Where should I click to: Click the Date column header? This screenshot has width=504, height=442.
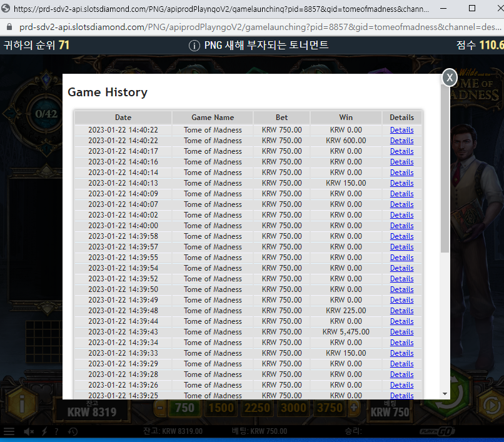point(123,118)
